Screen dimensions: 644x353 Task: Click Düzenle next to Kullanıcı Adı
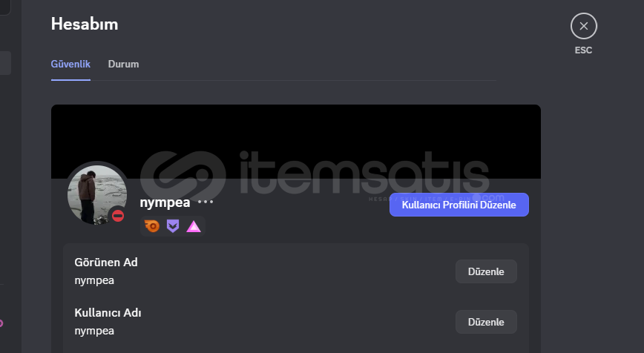click(x=486, y=322)
